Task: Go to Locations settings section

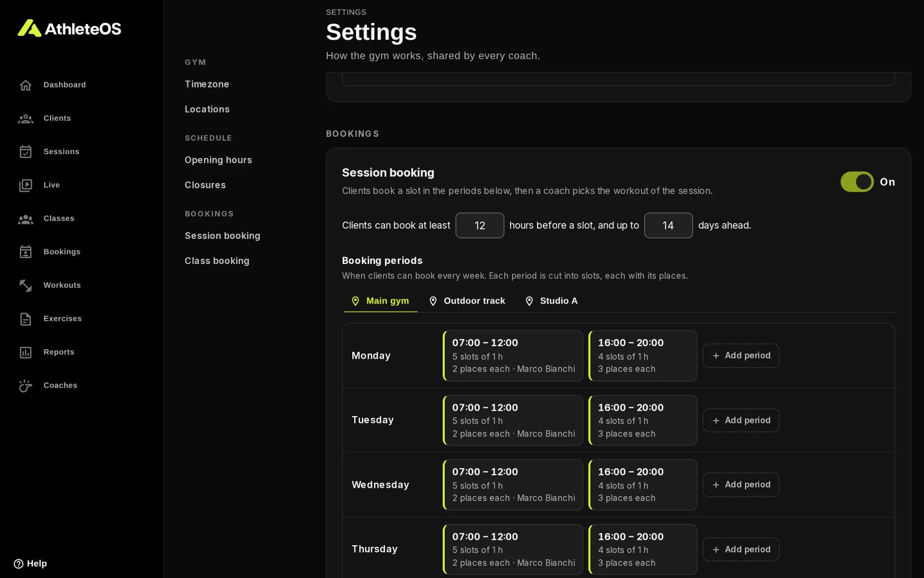Action: [207, 109]
